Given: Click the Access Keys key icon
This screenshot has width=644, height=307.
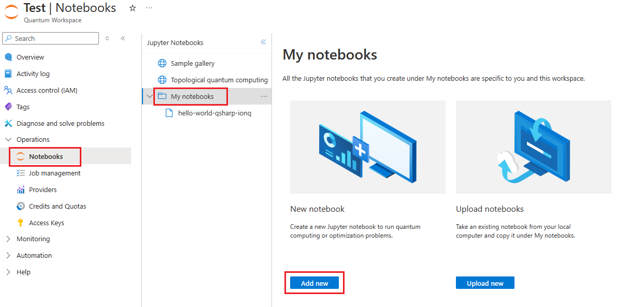Looking at the screenshot, I should 21,223.
